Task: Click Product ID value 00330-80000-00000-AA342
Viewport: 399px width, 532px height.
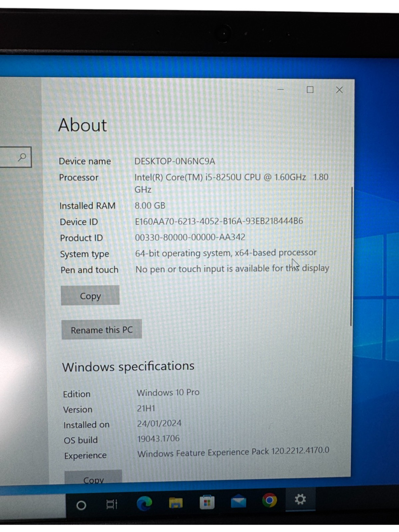Action: point(190,237)
